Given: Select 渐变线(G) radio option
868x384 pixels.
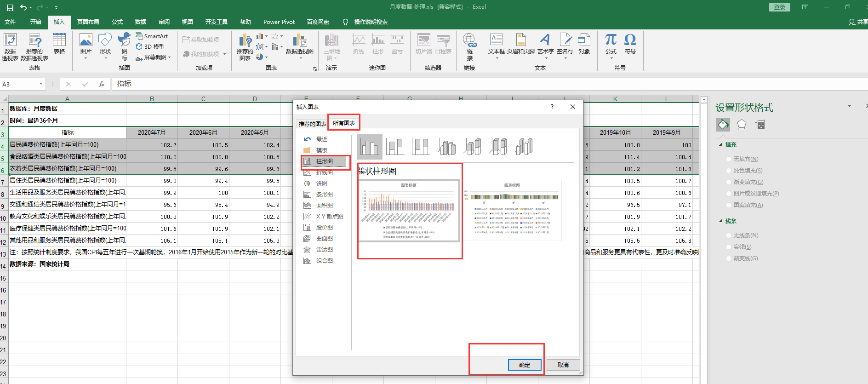Looking at the screenshot, I should coord(742,258).
